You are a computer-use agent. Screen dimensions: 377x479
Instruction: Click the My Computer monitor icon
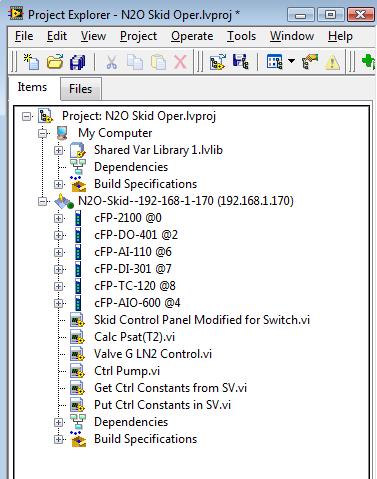click(x=62, y=133)
